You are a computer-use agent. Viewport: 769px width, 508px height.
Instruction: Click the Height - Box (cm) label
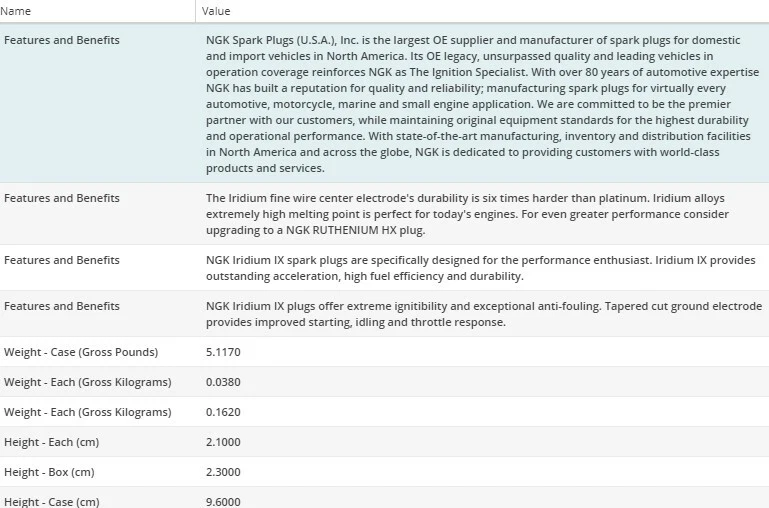point(49,472)
